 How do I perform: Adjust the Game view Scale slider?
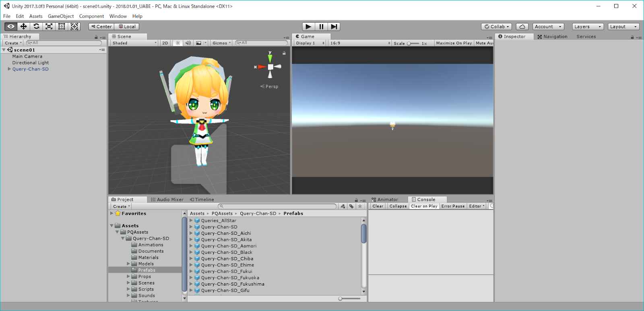coord(413,43)
